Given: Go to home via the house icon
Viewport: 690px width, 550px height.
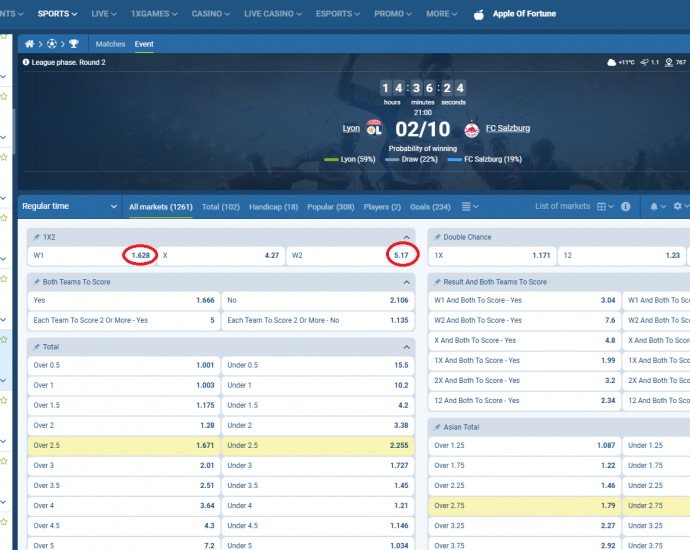Looking at the screenshot, I should (x=29, y=44).
